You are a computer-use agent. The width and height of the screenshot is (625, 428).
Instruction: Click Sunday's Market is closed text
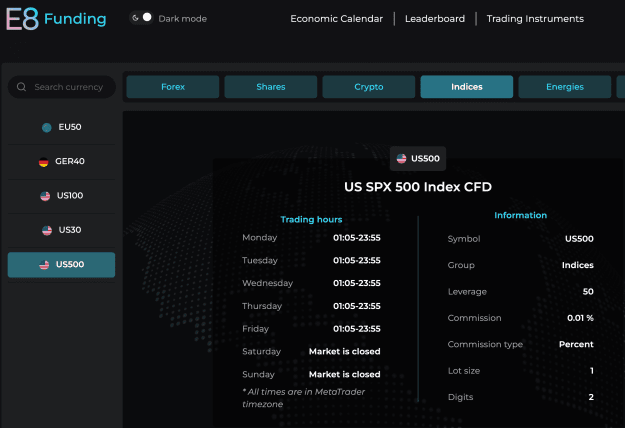[x=345, y=375]
